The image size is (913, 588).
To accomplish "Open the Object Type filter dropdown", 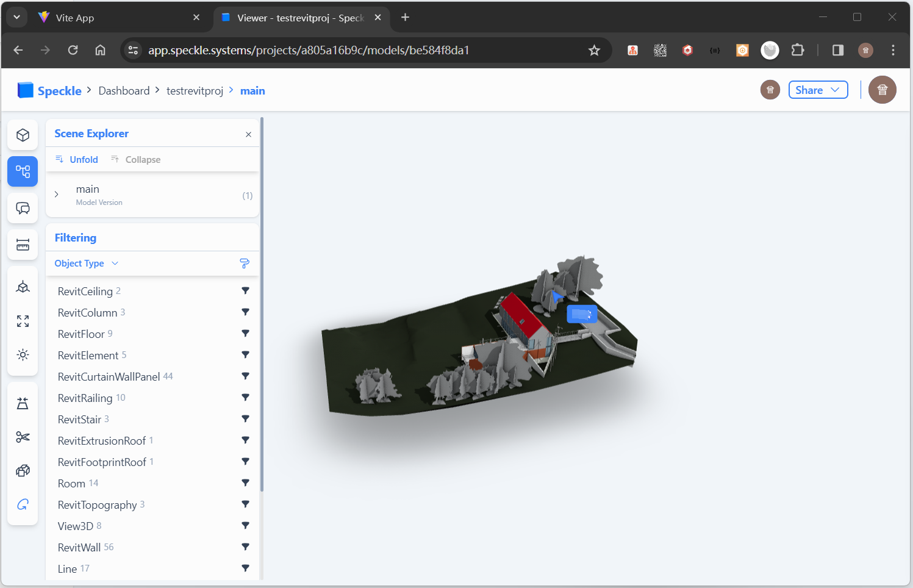I will (x=87, y=264).
